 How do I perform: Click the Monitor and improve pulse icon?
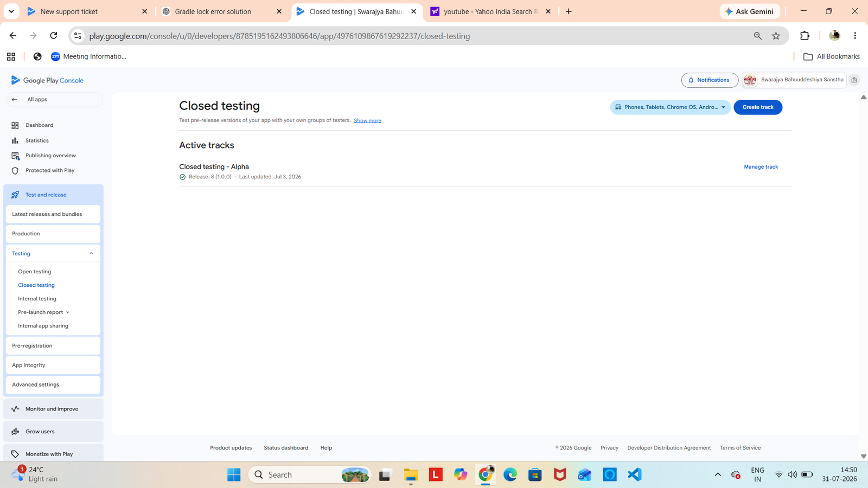[x=15, y=409]
